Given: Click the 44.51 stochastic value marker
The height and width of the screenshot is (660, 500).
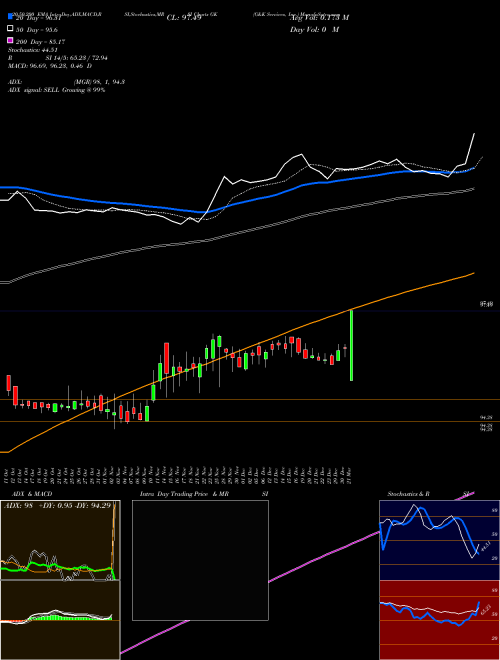Looking at the screenshot, I should point(484,548).
